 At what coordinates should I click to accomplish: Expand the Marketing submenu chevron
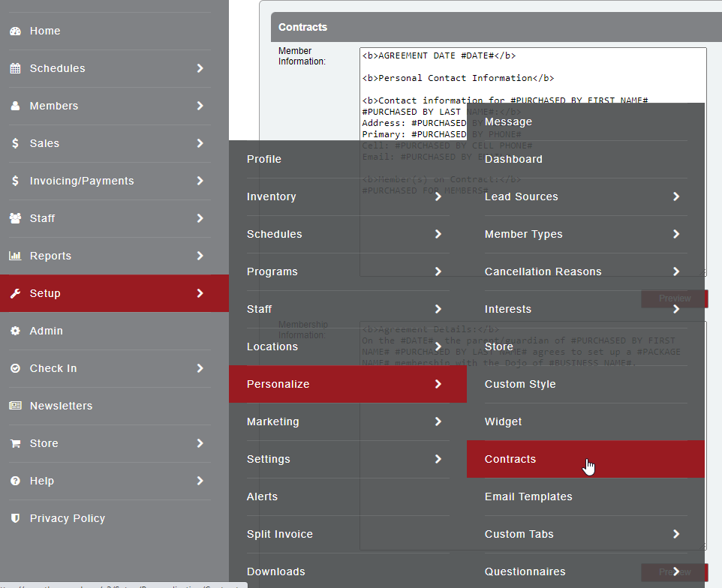pyautogui.click(x=438, y=421)
